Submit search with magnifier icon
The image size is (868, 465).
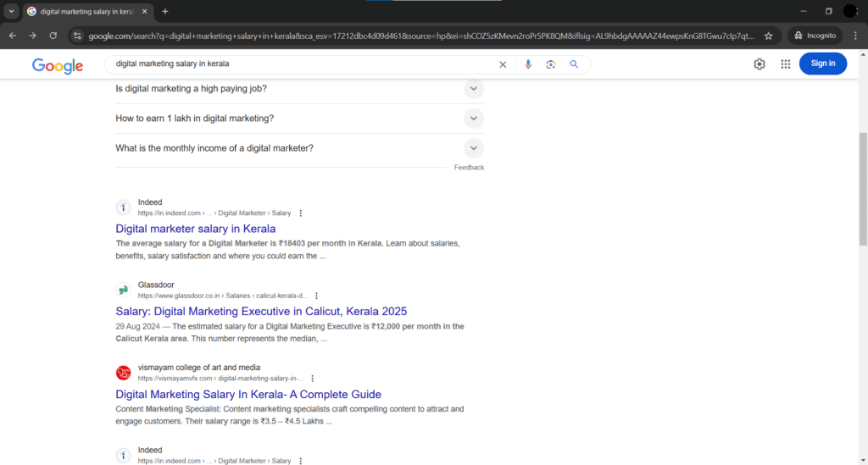coord(574,64)
